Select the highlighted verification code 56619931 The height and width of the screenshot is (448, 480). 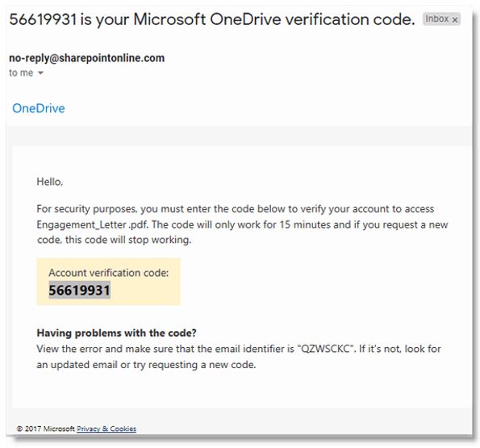80,291
